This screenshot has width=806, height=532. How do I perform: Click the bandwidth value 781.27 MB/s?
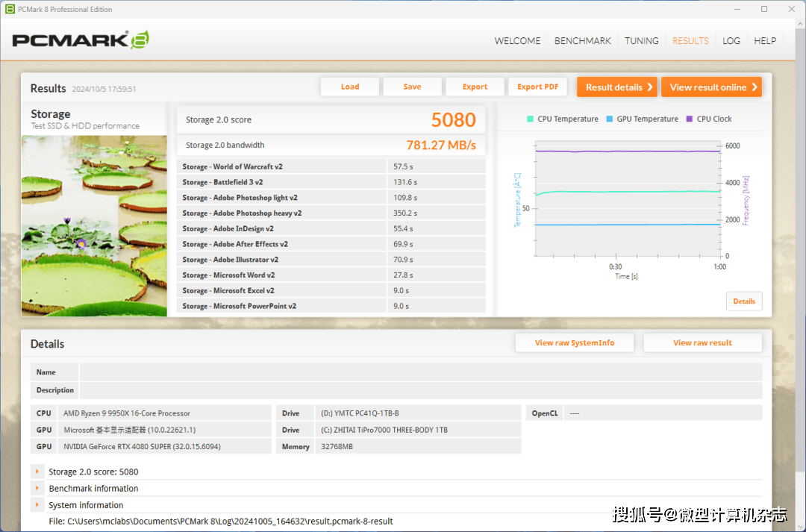click(441, 145)
